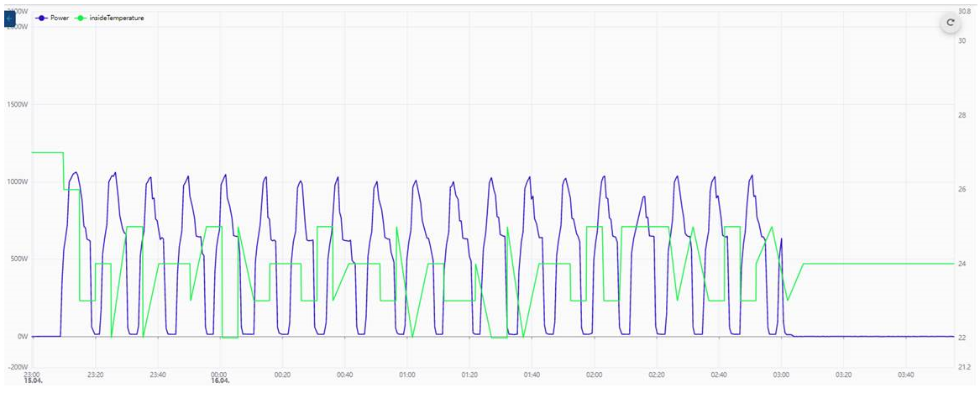Image resolution: width=980 pixels, height=393 pixels.
Task: Toggle the Power series legend label
Action: click(x=60, y=18)
